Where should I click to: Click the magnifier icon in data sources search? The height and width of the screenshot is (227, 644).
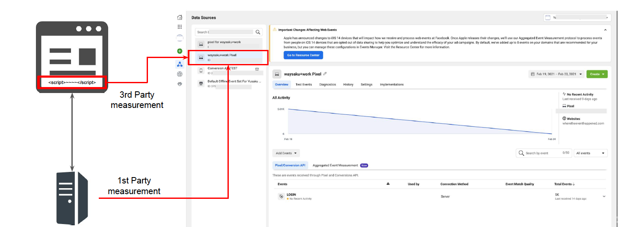click(x=258, y=32)
